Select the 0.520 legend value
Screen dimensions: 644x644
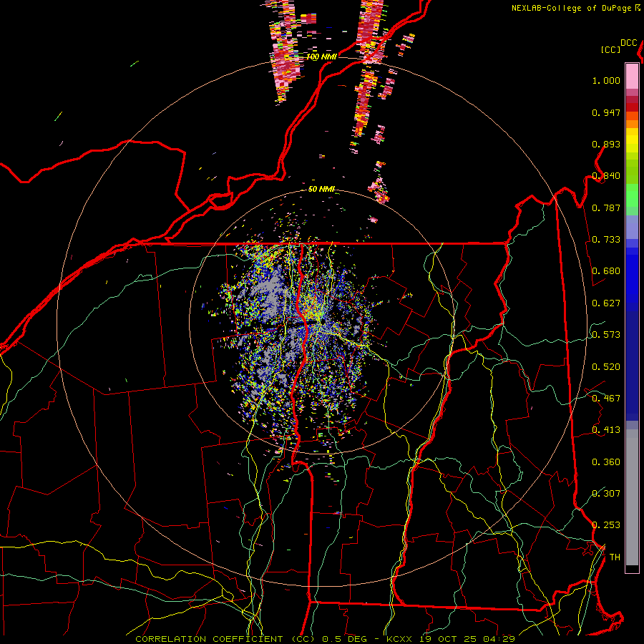click(x=606, y=367)
